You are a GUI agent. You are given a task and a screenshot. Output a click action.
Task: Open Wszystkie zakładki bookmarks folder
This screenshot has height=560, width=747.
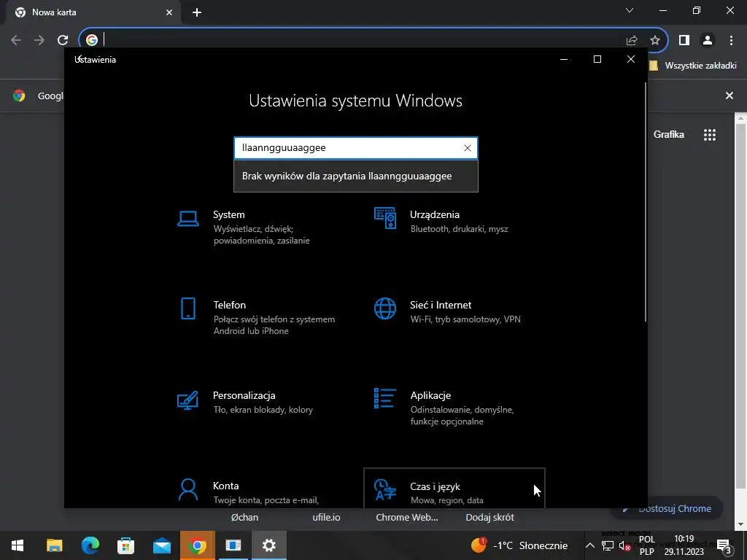pos(693,66)
